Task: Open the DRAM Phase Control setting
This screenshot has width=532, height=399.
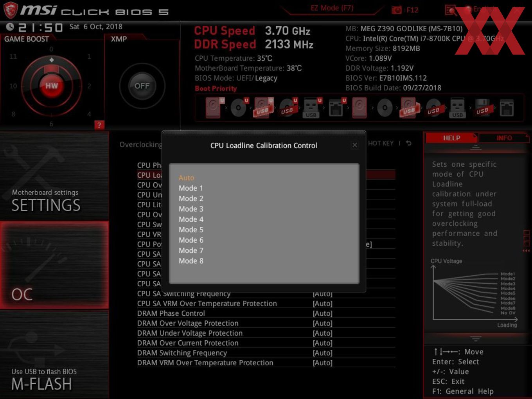Action: [x=266, y=313]
